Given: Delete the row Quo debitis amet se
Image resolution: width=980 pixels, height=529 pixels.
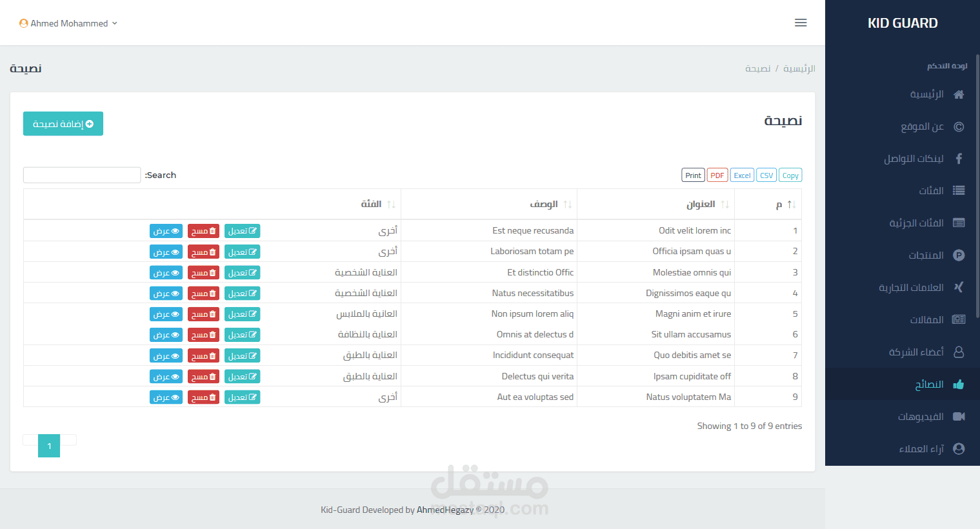Looking at the screenshot, I should point(203,355).
